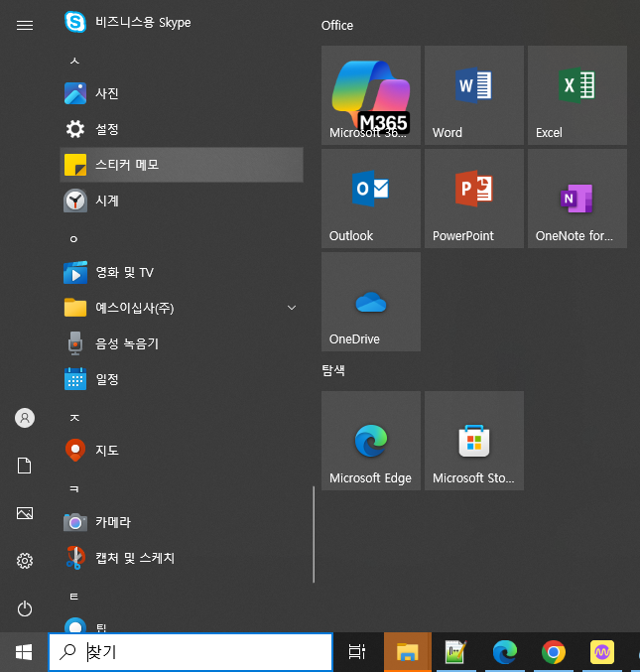Open Pictures from Start sidebar

tap(25, 513)
